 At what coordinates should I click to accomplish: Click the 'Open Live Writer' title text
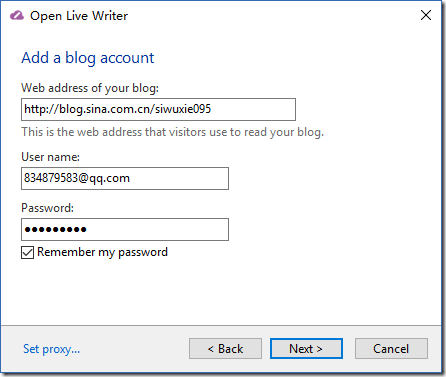pyautogui.click(x=79, y=16)
